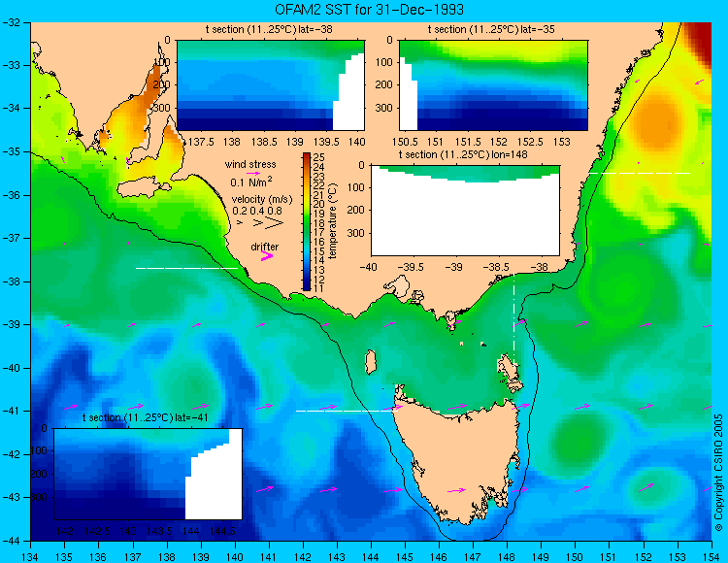728x563 pixels.
Task: Click the main map longitude tick 146
Action: pos(439,557)
